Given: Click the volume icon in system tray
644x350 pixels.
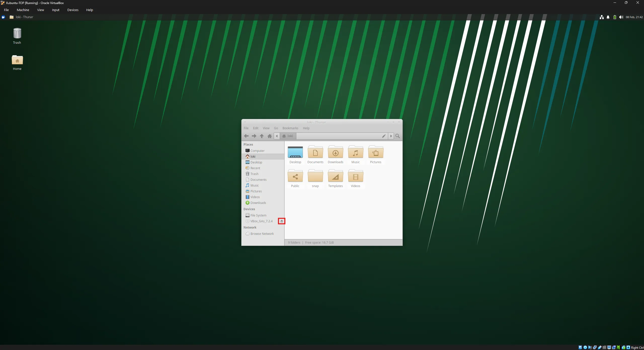Looking at the screenshot, I should tap(621, 17).
